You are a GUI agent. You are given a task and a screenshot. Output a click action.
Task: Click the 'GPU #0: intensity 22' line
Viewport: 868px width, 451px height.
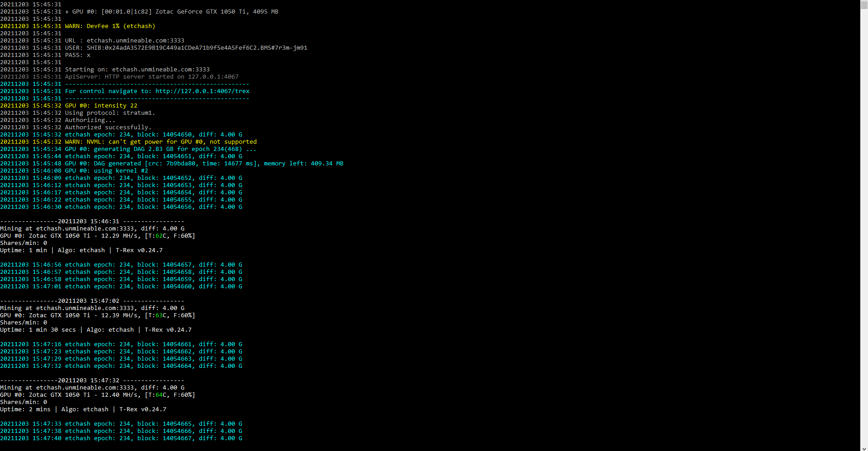[x=69, y=106]
